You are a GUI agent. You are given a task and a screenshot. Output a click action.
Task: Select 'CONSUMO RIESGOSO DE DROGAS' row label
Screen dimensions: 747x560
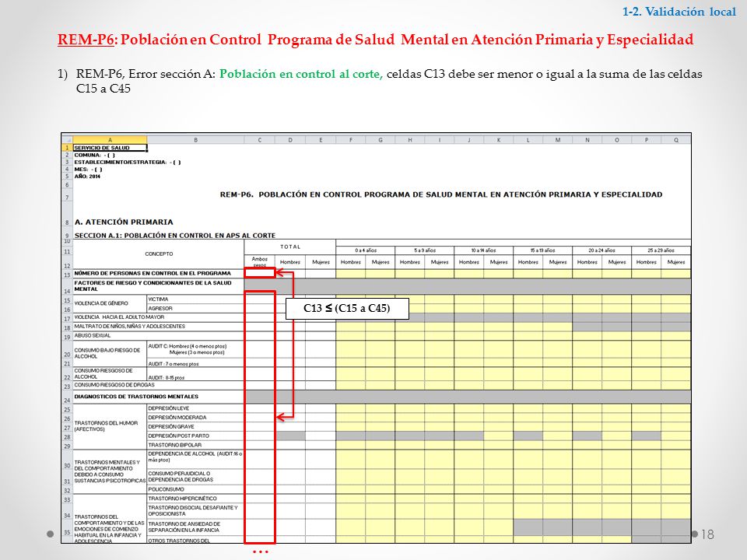158,385
